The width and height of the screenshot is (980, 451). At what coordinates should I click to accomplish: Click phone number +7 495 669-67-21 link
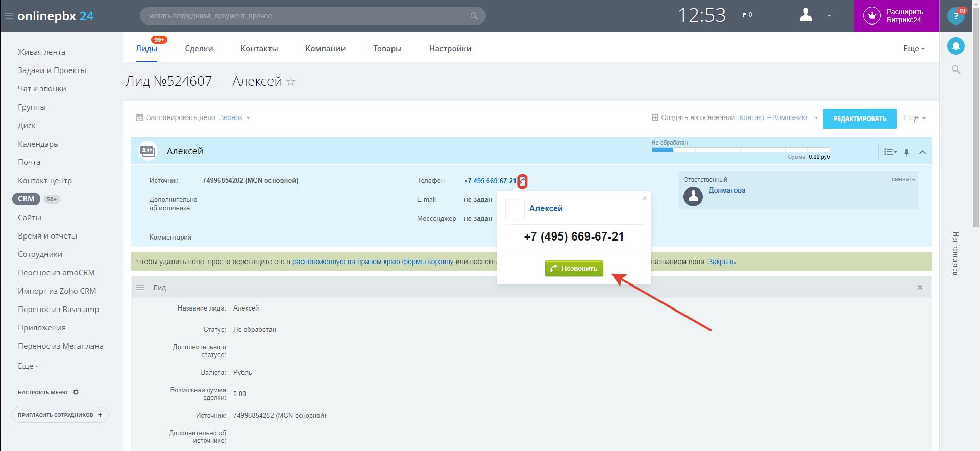coord(490,181)
